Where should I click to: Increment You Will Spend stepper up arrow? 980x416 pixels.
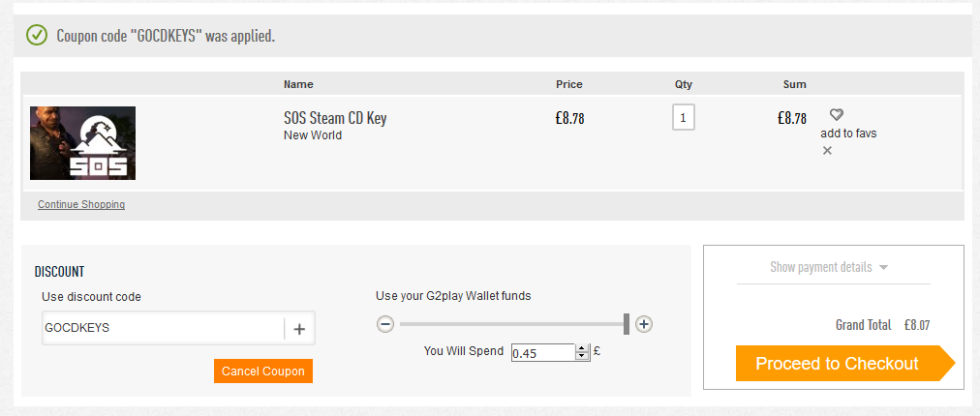tap(582, 348)
